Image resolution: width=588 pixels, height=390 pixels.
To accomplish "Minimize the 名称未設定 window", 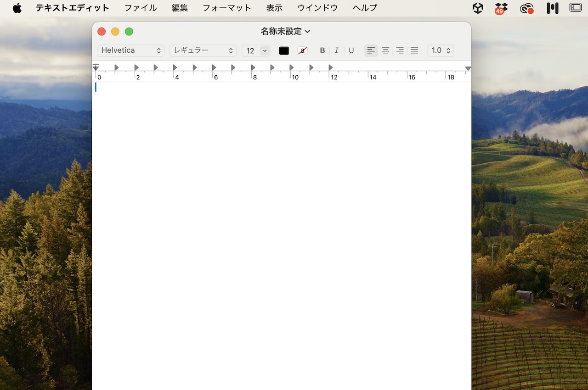I will click(x=115, y=32).
